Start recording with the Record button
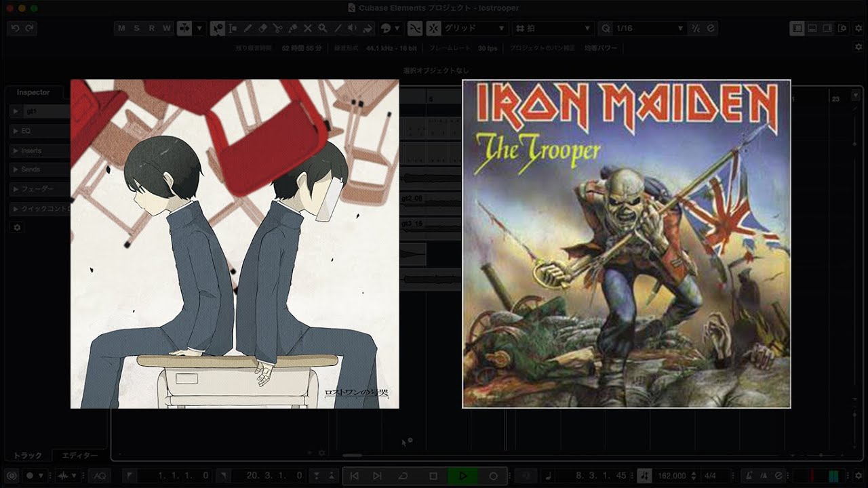 point(493,476)
